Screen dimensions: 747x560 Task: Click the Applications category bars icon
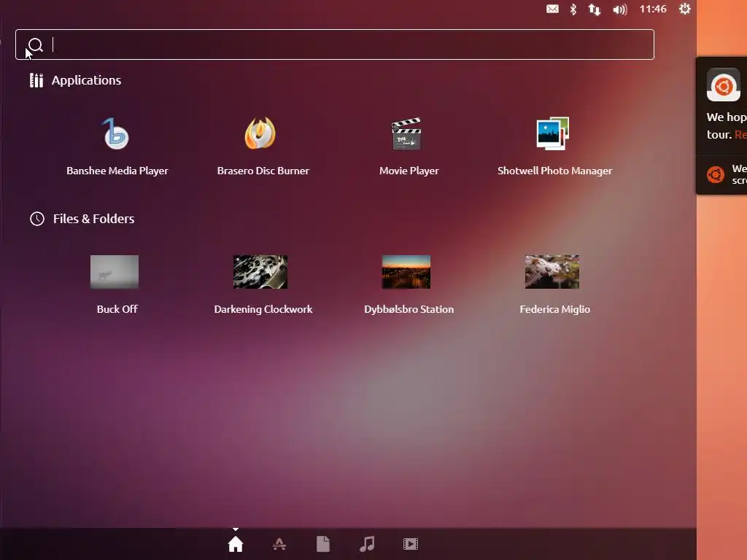pyautogui.click(x=36, y=80)
